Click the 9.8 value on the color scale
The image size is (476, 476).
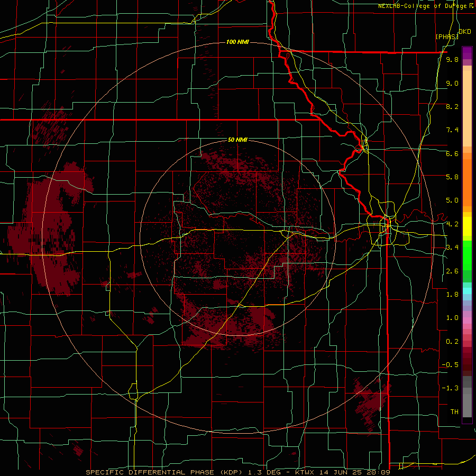pos(452,59)
